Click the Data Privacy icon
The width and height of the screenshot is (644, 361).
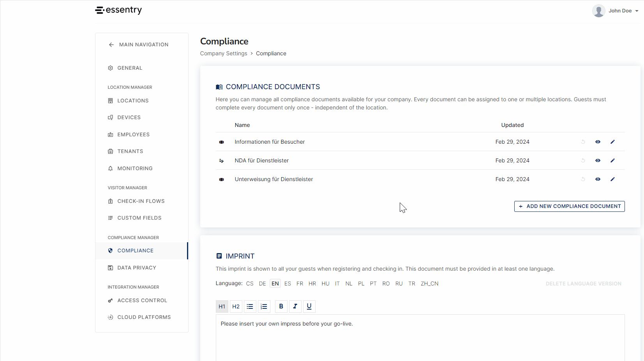pos(110,268)
